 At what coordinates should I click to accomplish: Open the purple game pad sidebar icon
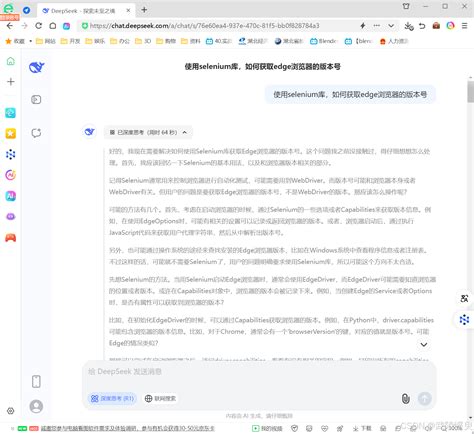pos(10,217)
